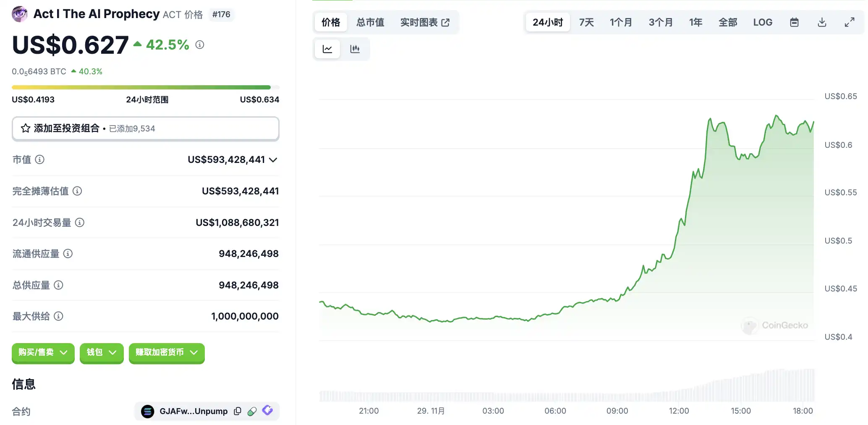Expand the chart to fullscreen
Image resolution: width=868 pixels, height=425 pixels.
pyautogui.click(x=850, y=22)
